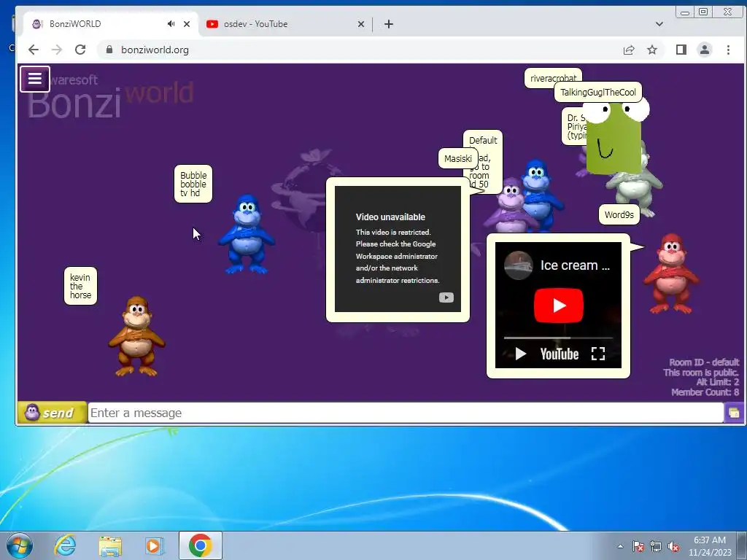Open Windows Explorer from taskbar

pos(110,545)
